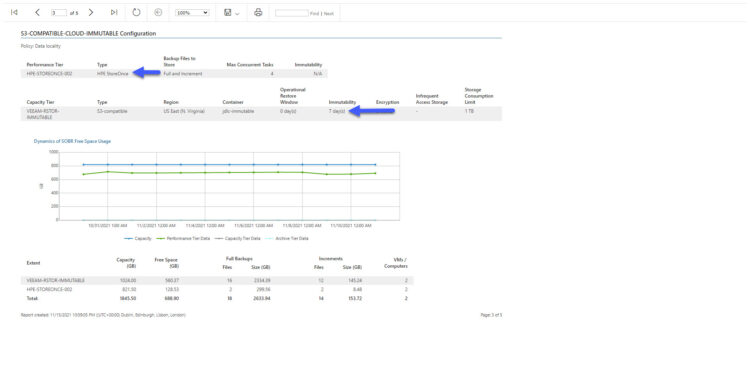Expand the export format arrow
This screenshot has width=750, height=382.
237,13
